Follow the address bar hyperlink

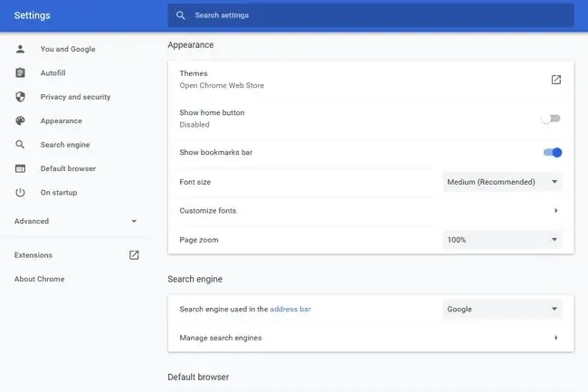coord(290,309)
